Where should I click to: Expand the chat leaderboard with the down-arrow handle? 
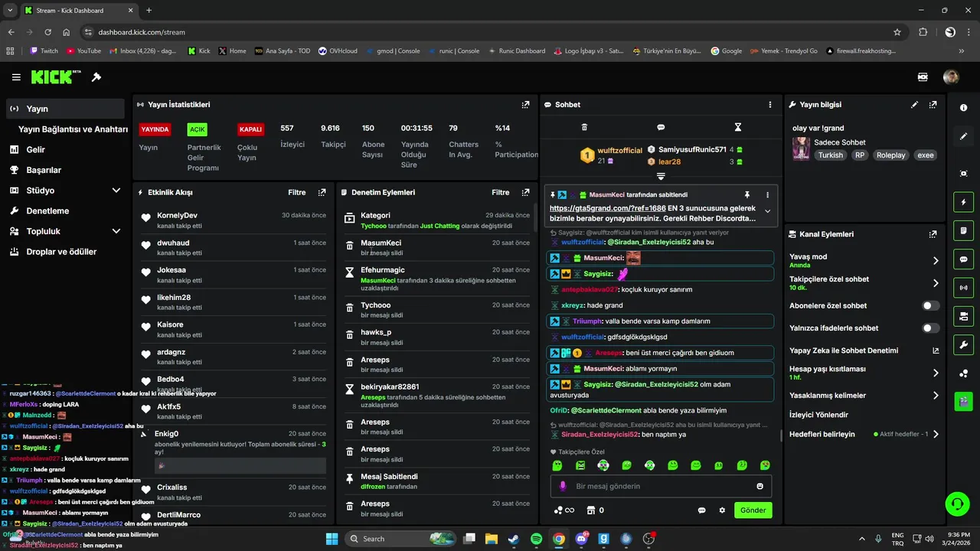pyautogui.click(x=661, y=176)
